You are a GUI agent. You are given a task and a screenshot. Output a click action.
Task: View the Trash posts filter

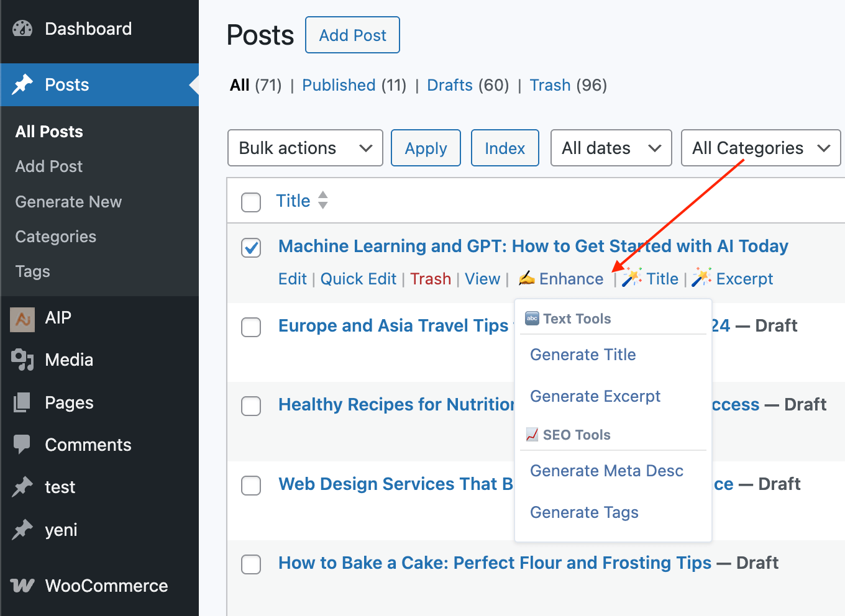(550, 85)
